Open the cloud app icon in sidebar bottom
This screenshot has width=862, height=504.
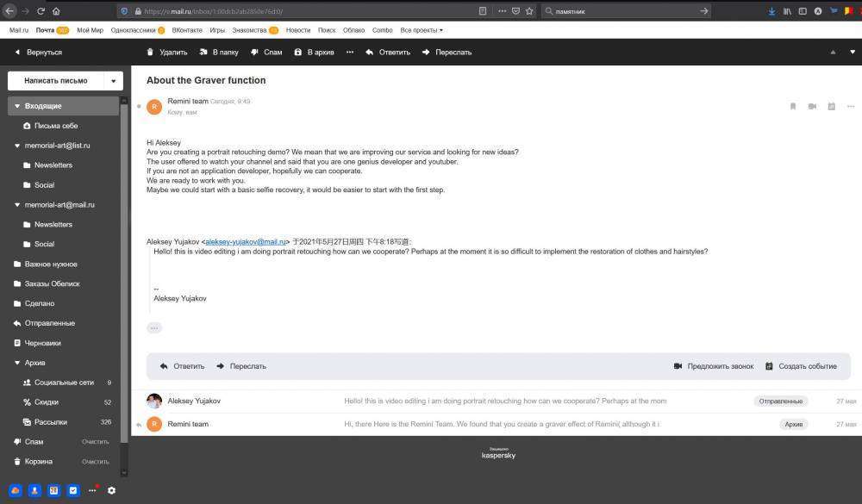pyautogui.click(x=16, y=490)
